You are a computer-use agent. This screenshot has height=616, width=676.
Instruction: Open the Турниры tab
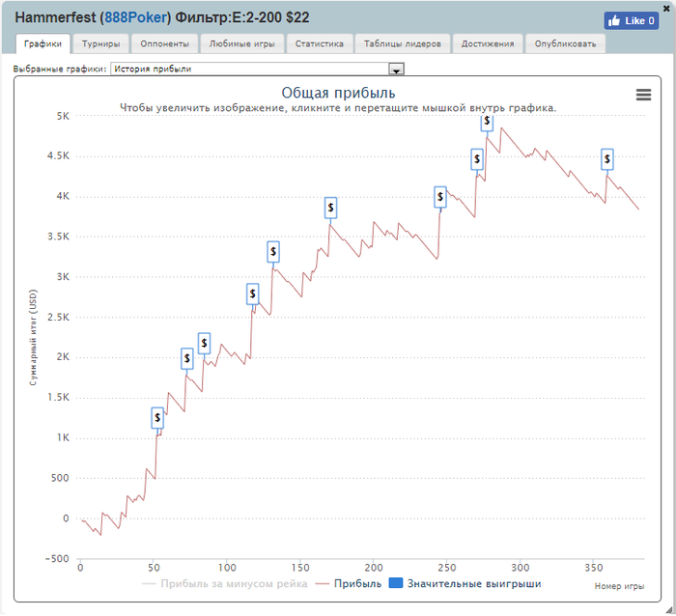[100, 44]
